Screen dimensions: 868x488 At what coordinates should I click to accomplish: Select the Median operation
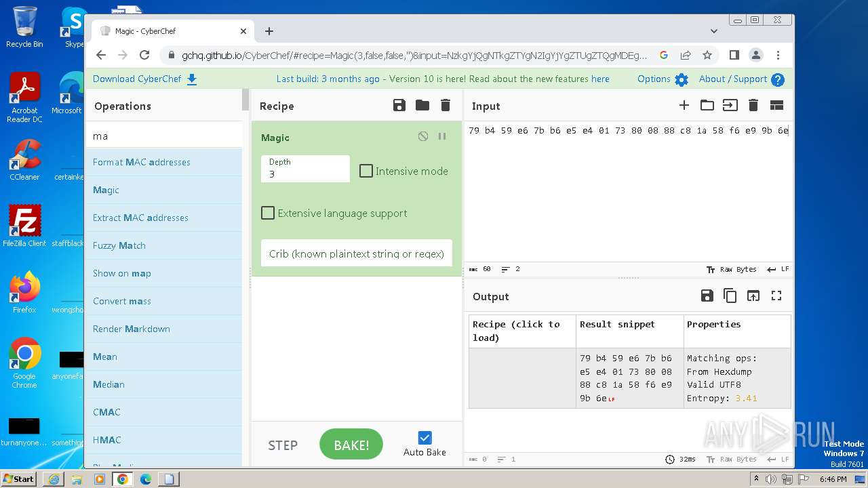tap(163, 384)
